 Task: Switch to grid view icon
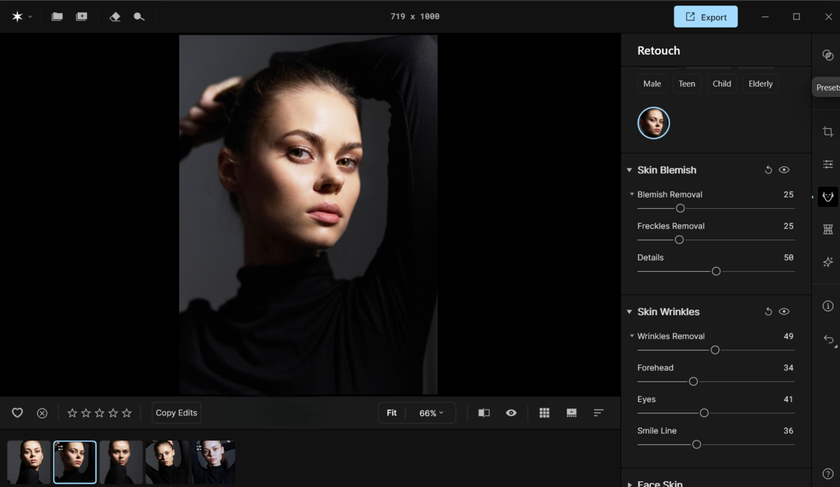(x=544, y=413)
